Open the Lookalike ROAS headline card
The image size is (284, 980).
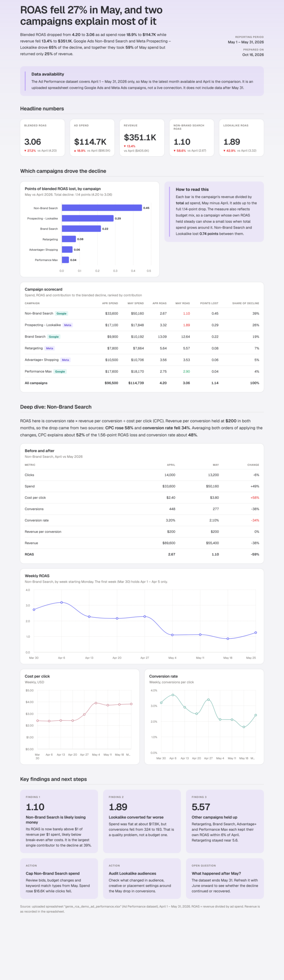coord(241,138)
